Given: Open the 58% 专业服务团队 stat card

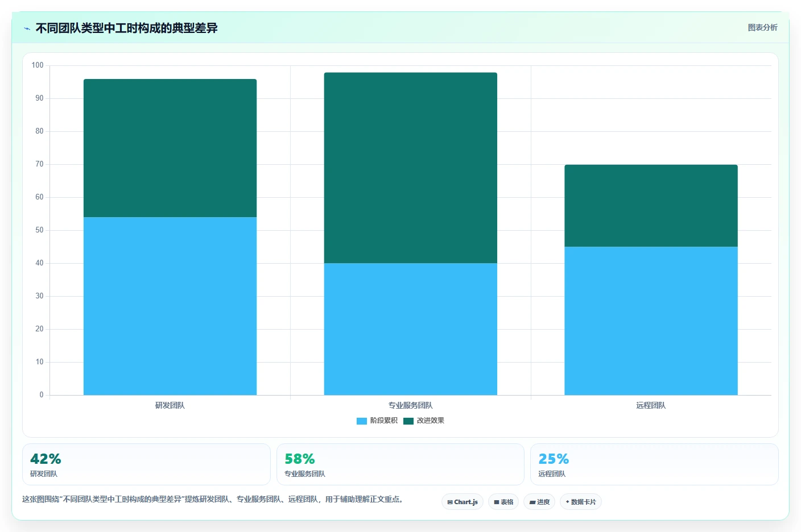Looking at the screenshot, I should coord(400,464).
